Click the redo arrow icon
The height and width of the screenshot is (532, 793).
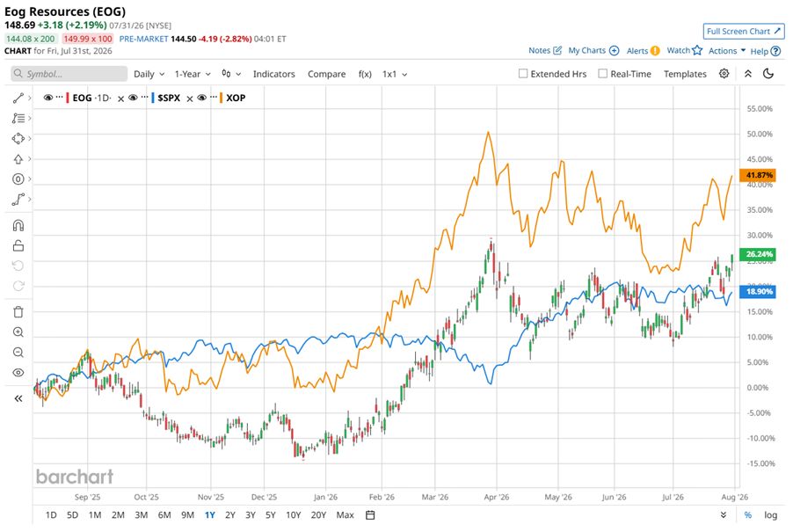pos(18,287)
